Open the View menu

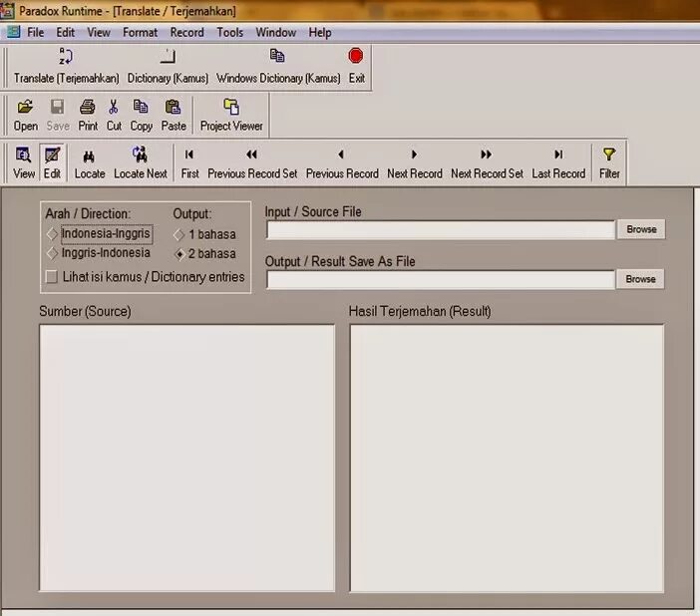99,33
